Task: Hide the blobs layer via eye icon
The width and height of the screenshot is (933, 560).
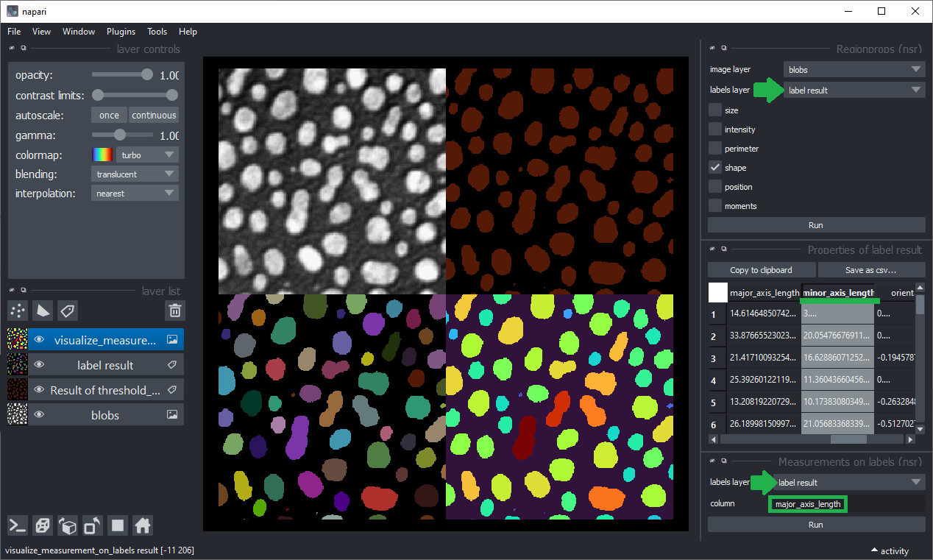Action: (x=39, y=415)
